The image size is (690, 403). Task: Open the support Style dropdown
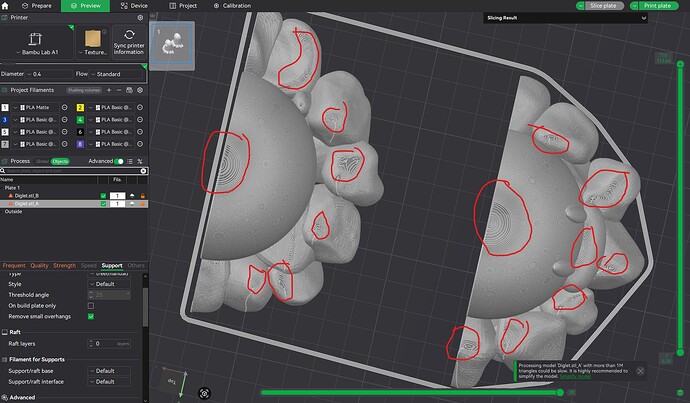(x=109, y=284)
